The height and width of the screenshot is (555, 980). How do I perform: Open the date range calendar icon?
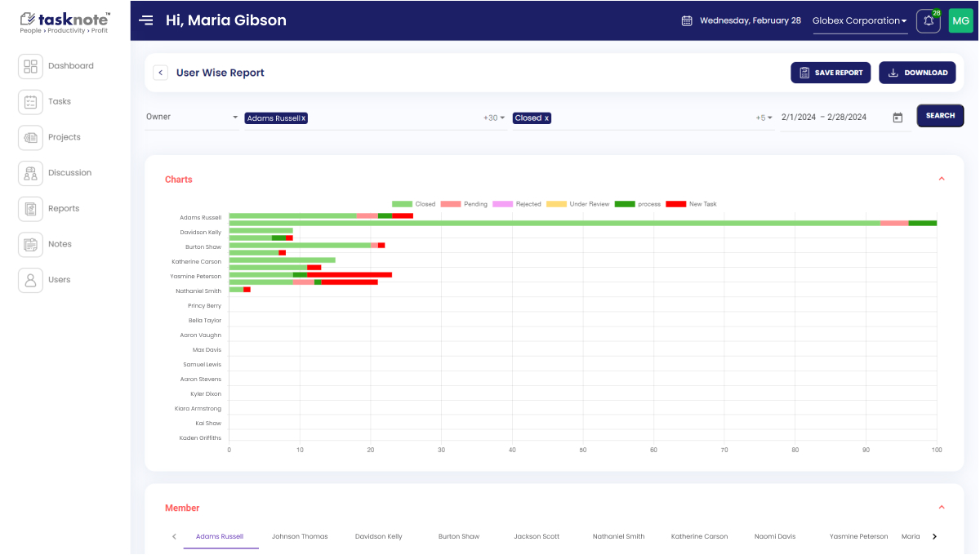898,118
